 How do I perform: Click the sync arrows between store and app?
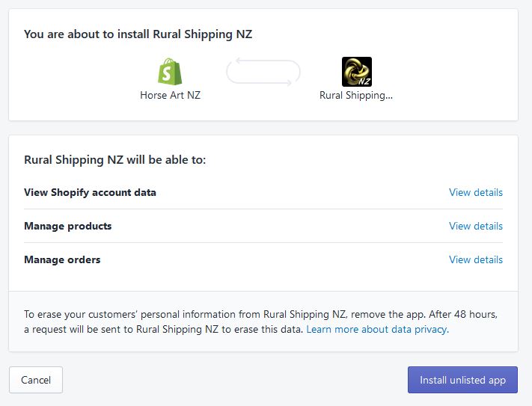pyautogui.click(x=263, y=72)
